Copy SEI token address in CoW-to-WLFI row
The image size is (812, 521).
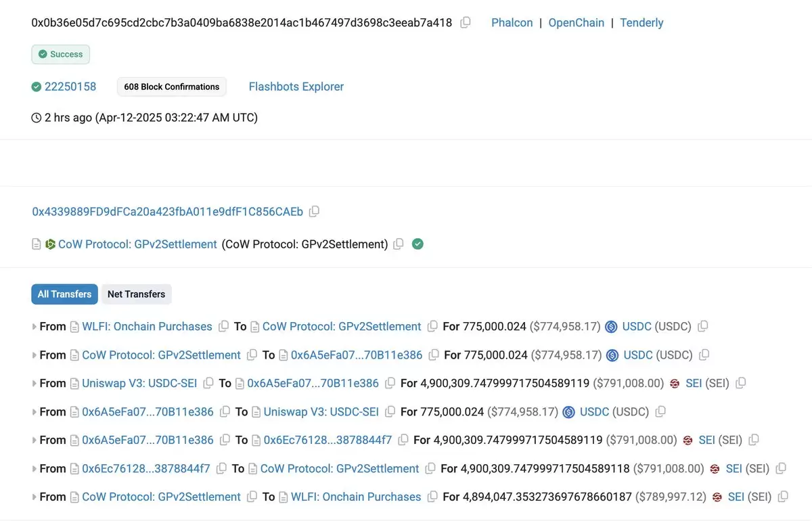click(783, 497)
